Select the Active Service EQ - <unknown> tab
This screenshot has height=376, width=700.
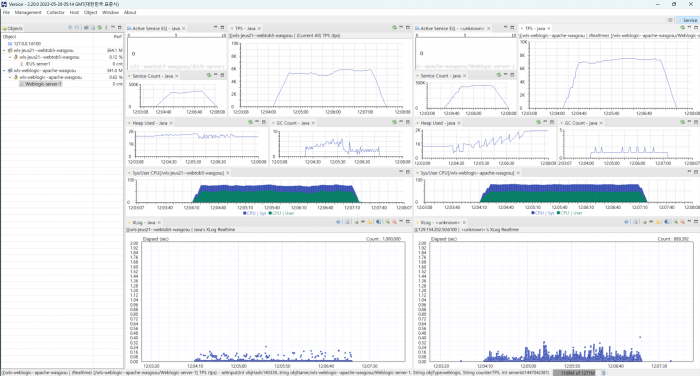(x=452, y=28)
